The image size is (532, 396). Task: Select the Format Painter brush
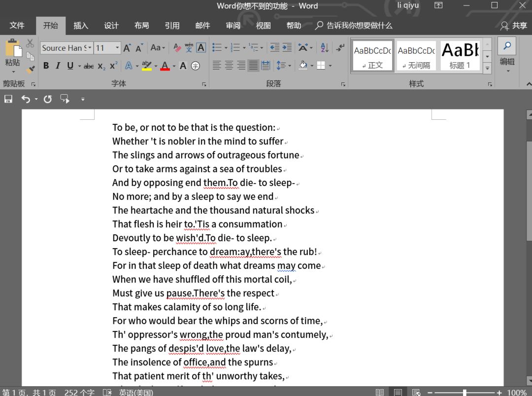tap(31, 69)
